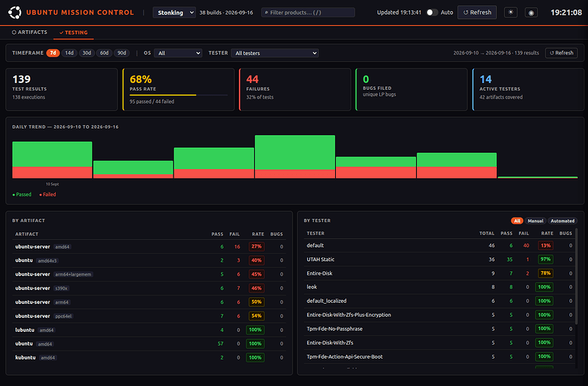Select the 7d timeframe pill
The width and height of the screenshot is (588, 386).
53,53
